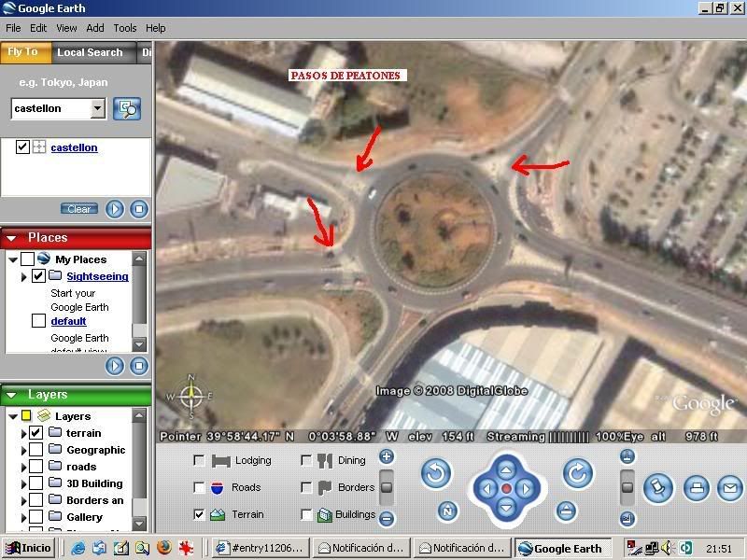
Task: Uncheck the Sightseeing folder checkbox
Action: coord(38,275)
